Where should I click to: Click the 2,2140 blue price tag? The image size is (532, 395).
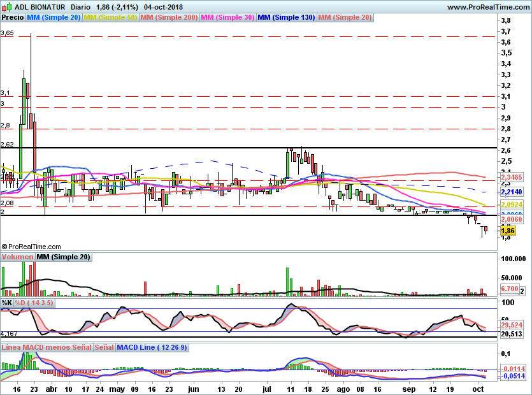[512, 192]
